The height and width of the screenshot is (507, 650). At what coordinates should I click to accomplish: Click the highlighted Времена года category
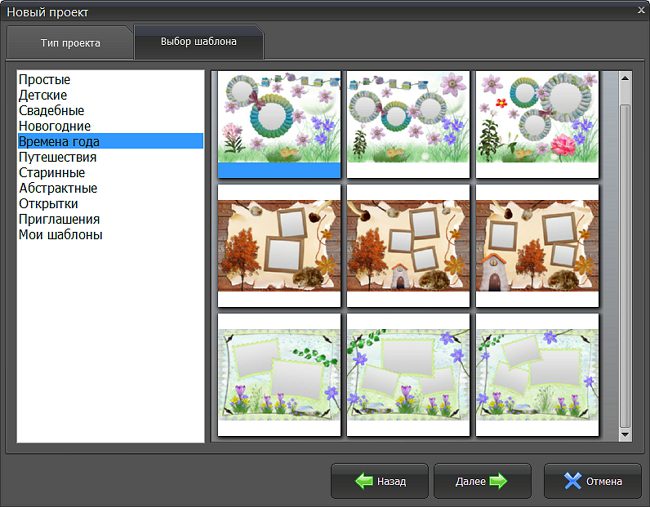pos(110,141)
